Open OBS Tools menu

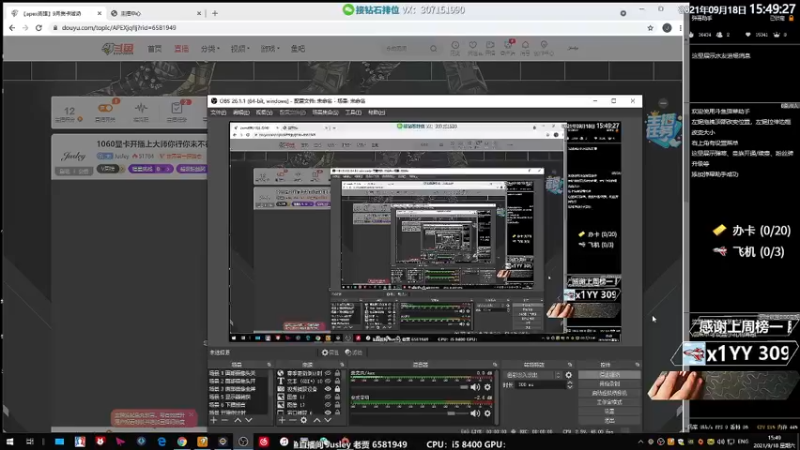tap(353, 112)
